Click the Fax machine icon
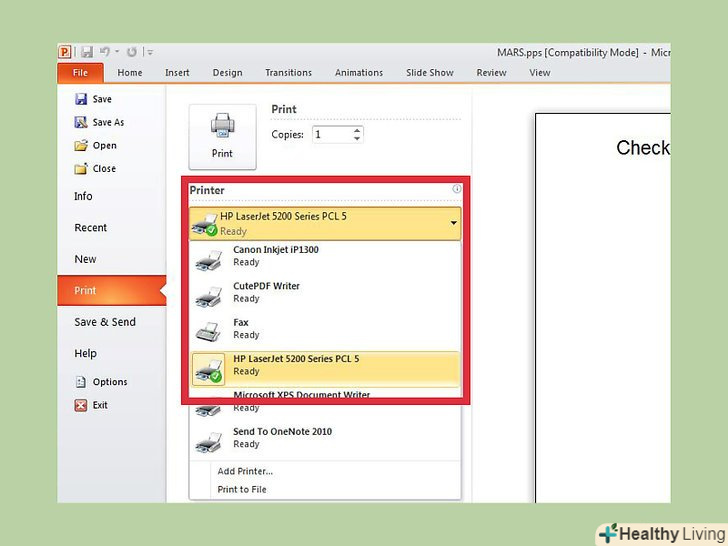 pos(208,332)
